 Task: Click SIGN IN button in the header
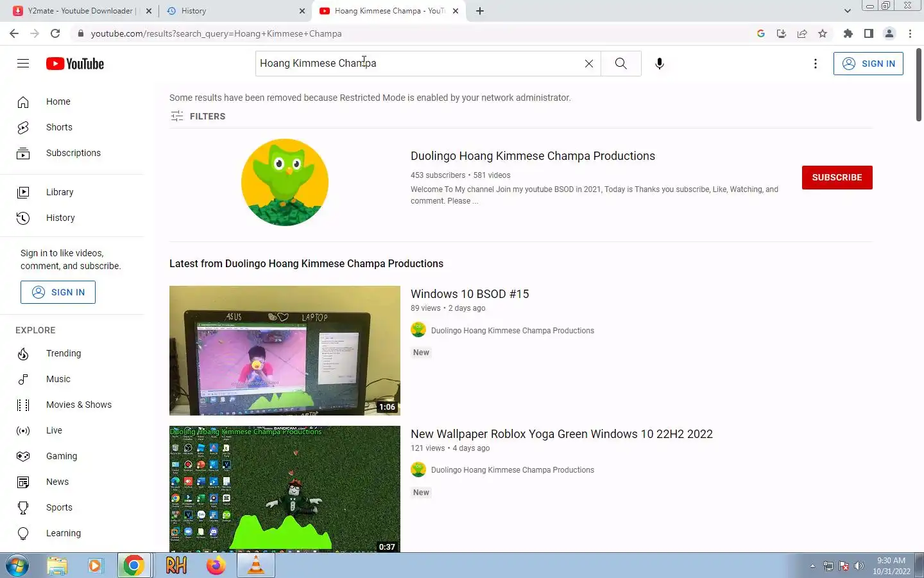(868, 64)
